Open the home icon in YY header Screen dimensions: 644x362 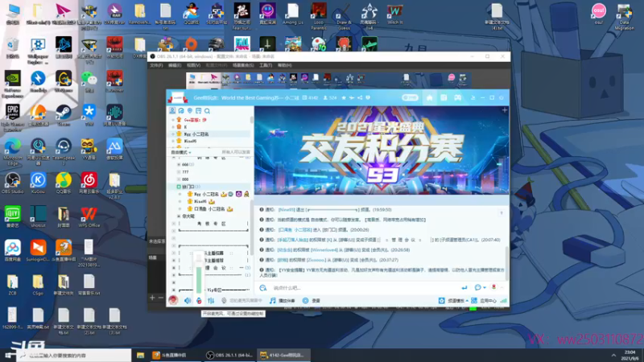point(429,97)
